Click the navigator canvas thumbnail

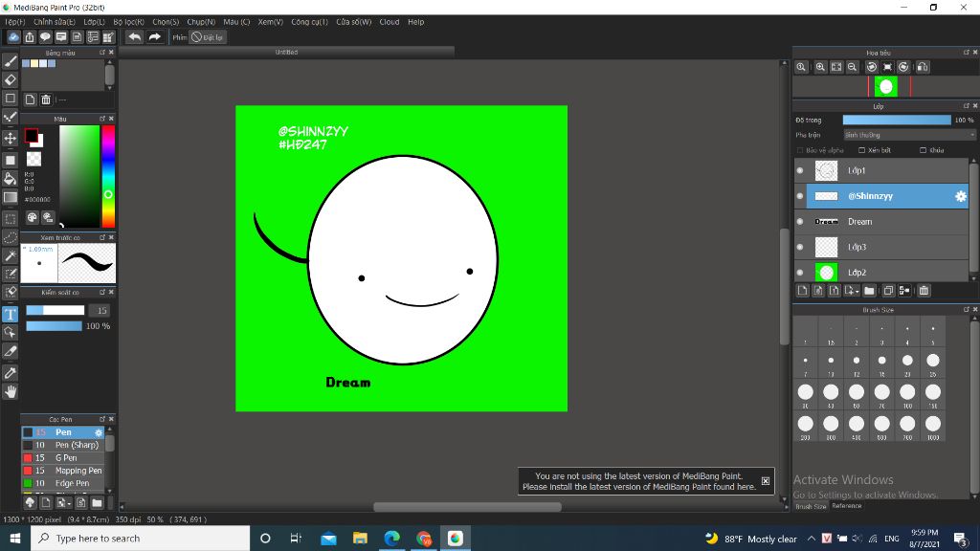(885, 86)
